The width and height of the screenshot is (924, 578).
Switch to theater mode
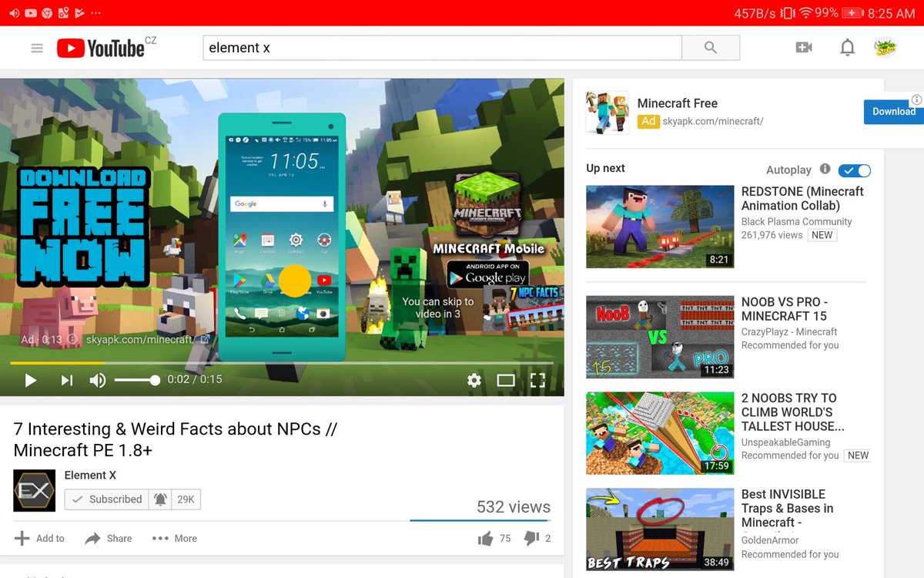506,380
